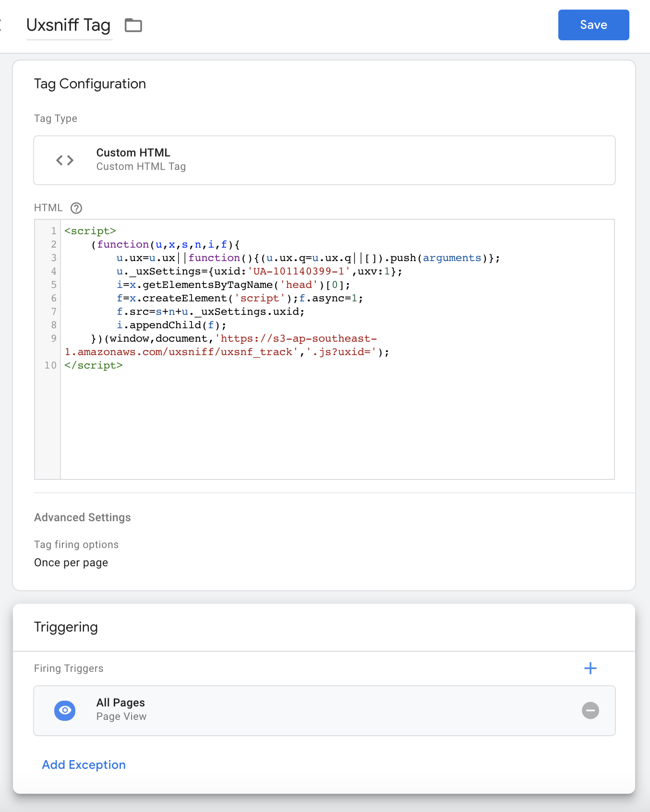Click the All Pages trigger row

click(x=325, y=711)
